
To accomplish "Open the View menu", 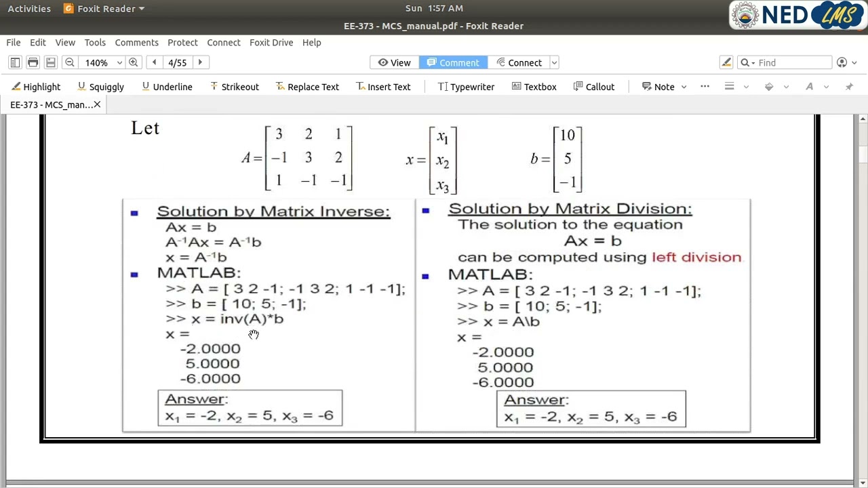I will coord(65,42).
